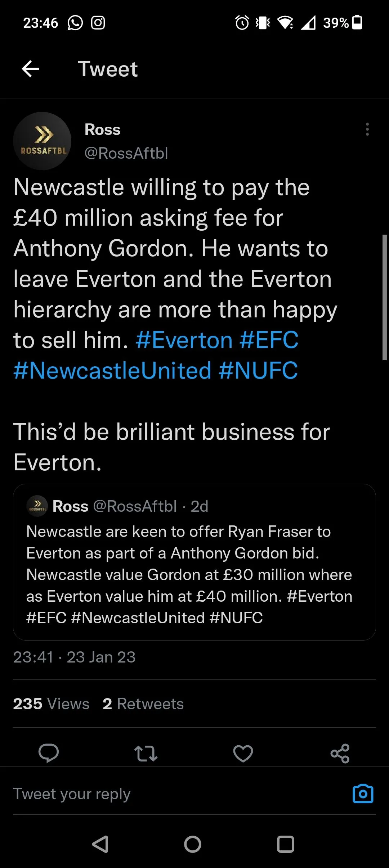The image size is (389, 868).
Task: Tap the back arrow icon
Action: (x=30, y=69)
